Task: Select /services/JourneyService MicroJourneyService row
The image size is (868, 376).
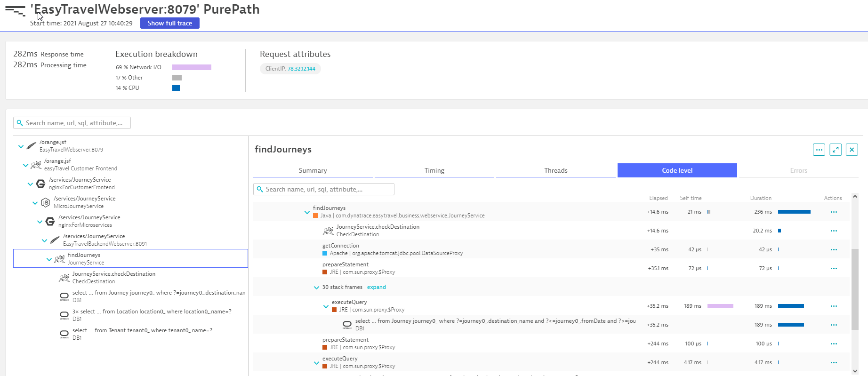Action: [x=130, y=202]
